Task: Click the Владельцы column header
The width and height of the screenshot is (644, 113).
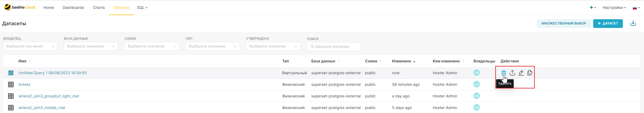Action: (x=484, y=61)
